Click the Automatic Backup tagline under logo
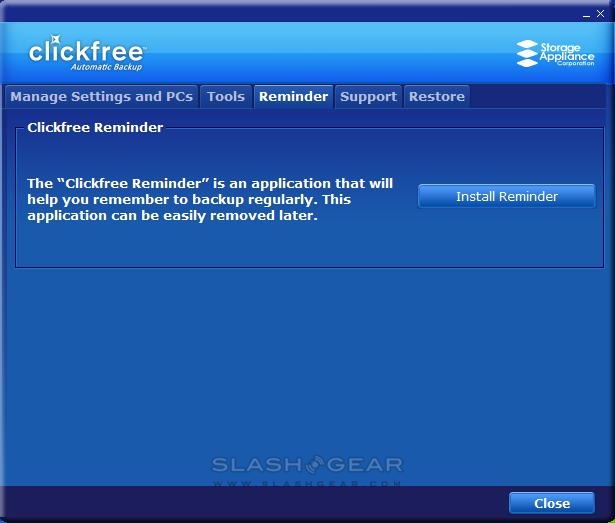The height and width of the screenshot is (523, 615). 106,68
